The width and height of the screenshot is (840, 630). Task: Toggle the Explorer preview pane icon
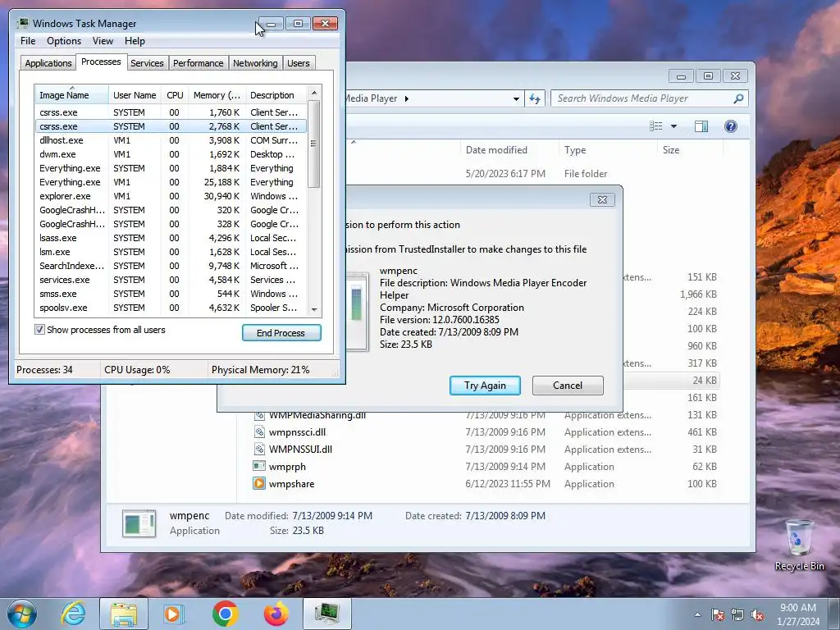tap(701, 126)
